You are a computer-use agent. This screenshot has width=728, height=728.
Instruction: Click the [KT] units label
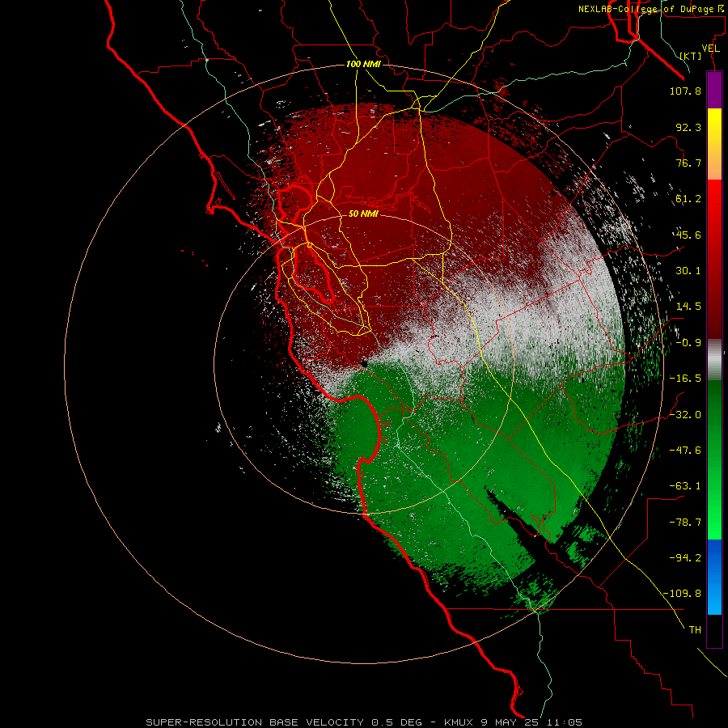691,56
